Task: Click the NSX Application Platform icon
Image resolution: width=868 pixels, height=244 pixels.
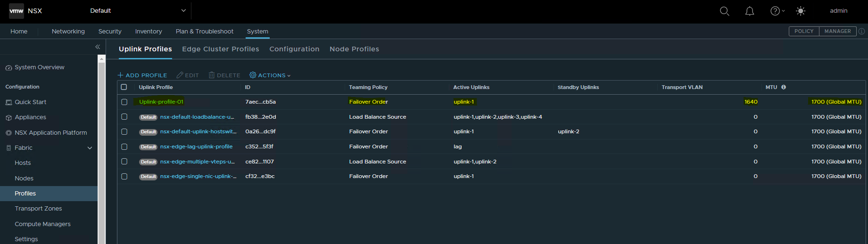Action: coord(8,133)
